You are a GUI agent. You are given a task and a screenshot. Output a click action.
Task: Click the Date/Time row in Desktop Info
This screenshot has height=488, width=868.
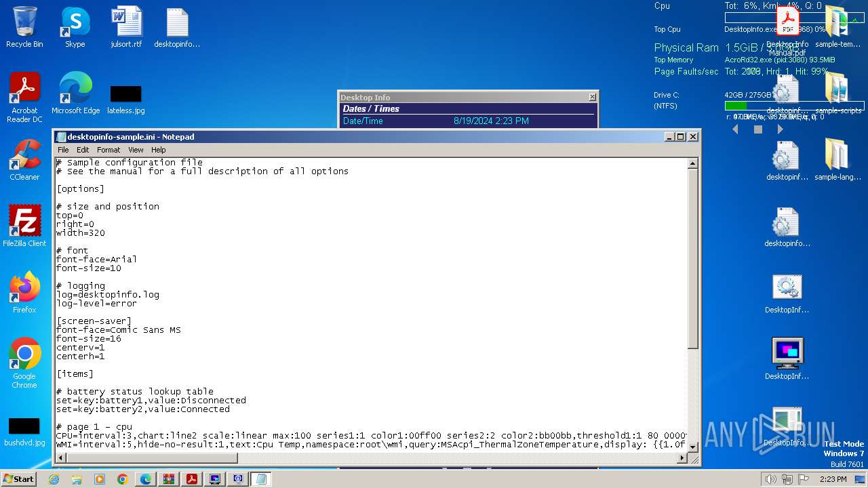(468, 121)
